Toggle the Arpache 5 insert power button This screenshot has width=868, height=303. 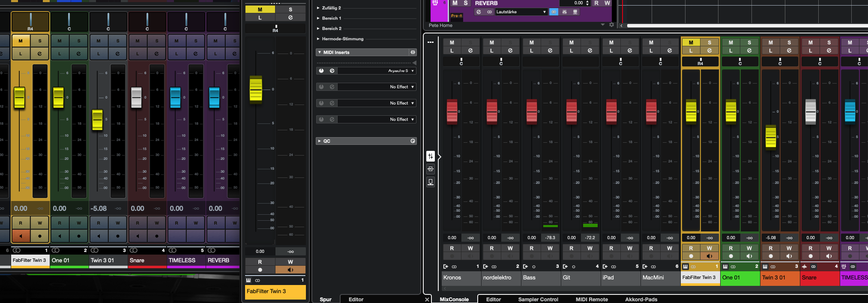[x=321, y=71]
